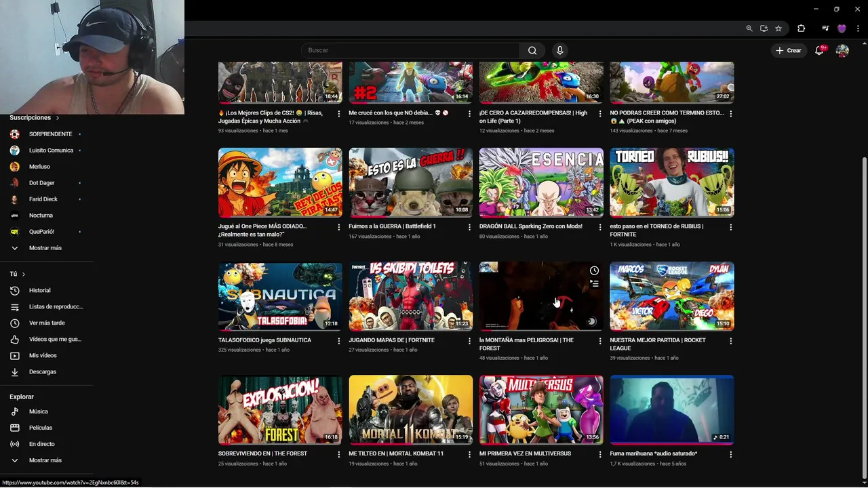Image resolution: width=868 pixels, height=488 pixels.
Task: Open options menu for JUGANDO MAPAS DE FORTNITE
Action: [x=469, y=341]
